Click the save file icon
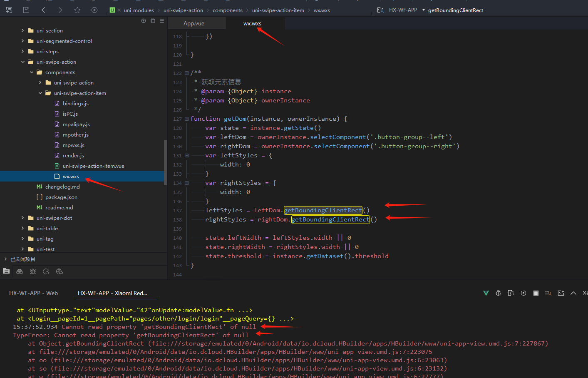Viewport: 588px width, 378px height. 26,10
